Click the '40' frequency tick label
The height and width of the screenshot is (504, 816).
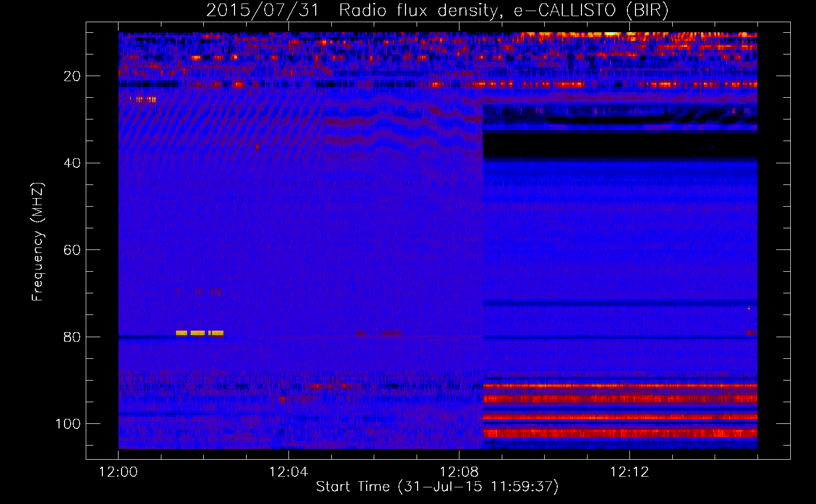tap(72, 163)
